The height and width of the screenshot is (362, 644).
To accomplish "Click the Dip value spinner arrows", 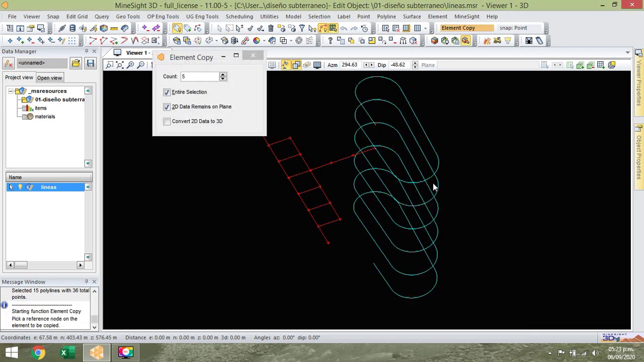I will pos(415,65).
